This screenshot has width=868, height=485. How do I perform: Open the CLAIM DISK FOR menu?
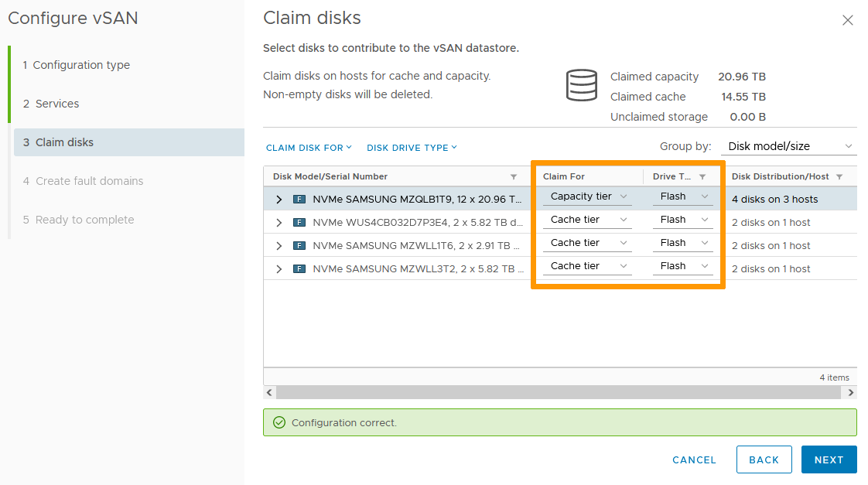[x=309, y=147]
